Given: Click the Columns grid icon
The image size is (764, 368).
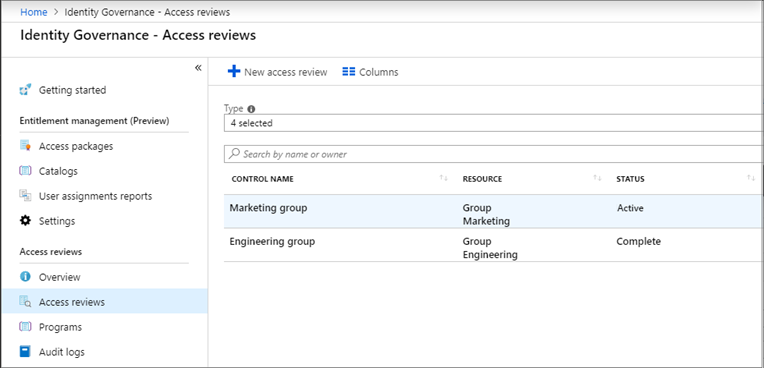Looking at the screenshot, I should (348, 72).
